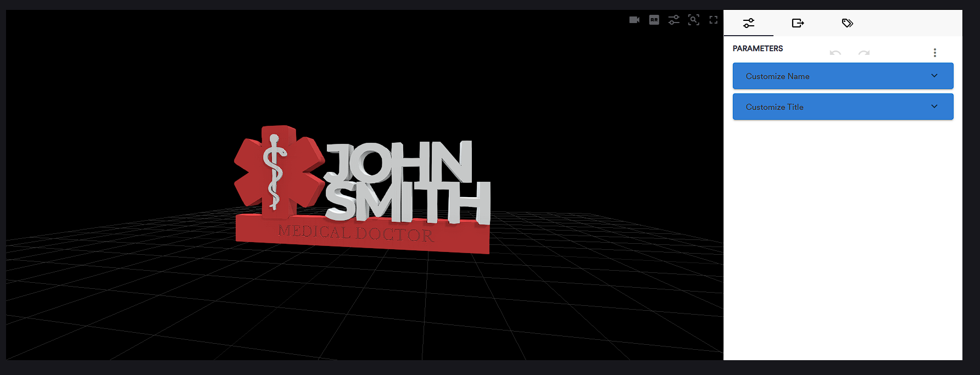The image size is (980, 375).
Task: Undo the last parameter change
Action: 835,53
